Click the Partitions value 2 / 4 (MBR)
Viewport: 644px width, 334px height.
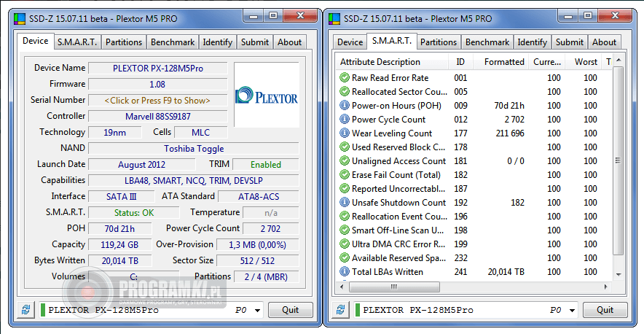[266, 277]
